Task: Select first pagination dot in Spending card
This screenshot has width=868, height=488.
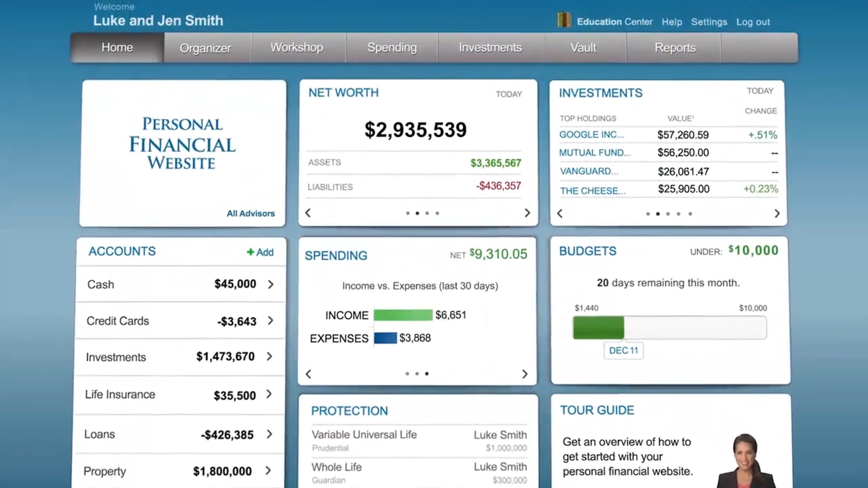Action: pos(407,374)
